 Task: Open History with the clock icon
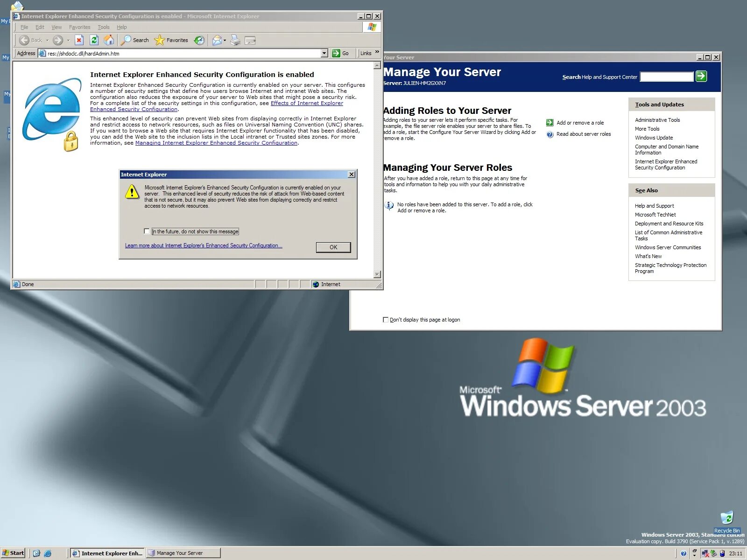[x=199, y=40]
